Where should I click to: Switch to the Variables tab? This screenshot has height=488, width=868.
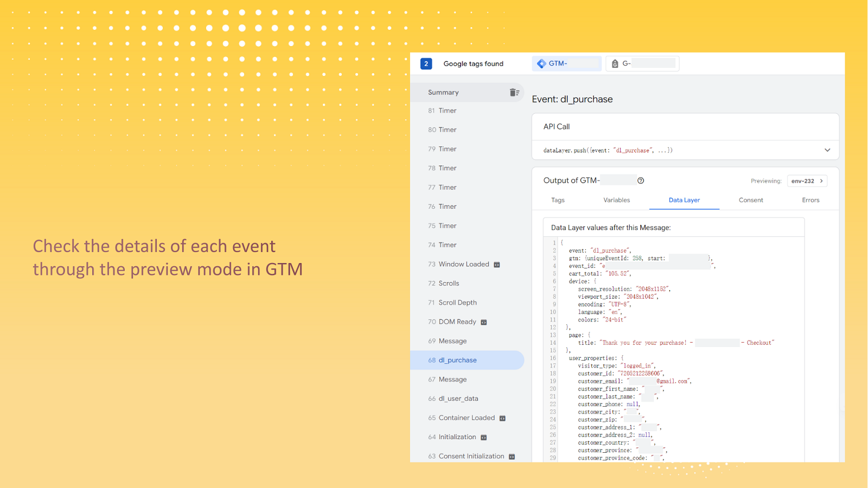[x=616, y=200]
